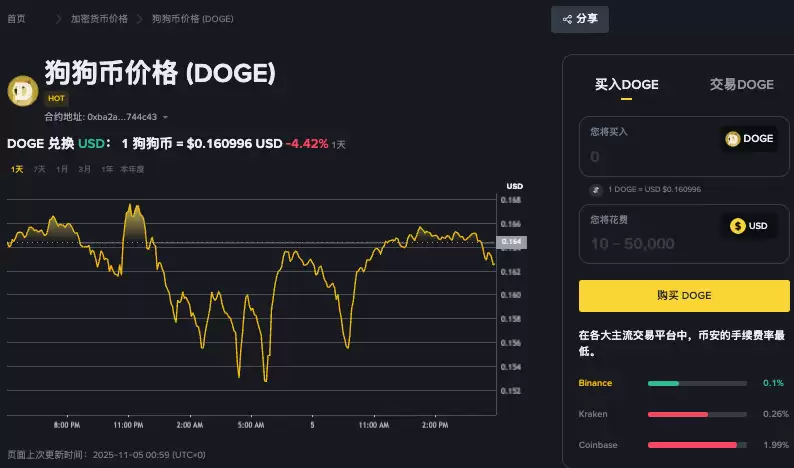Click the HOT badge under the title
The height and width of the screenshot is (468, 794).
click(x=57, y=99)
